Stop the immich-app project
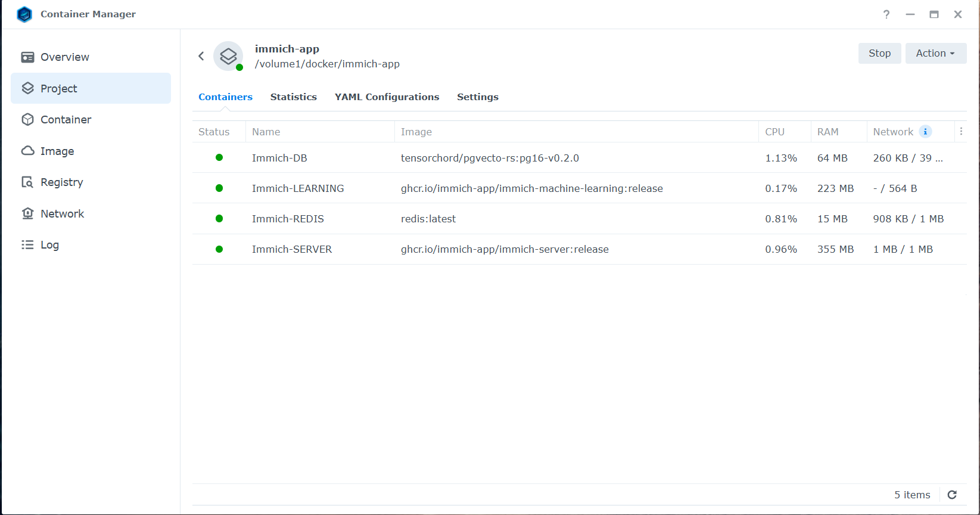Image resolution: width=980 pixels, height=515 pixels. [879, 53]
